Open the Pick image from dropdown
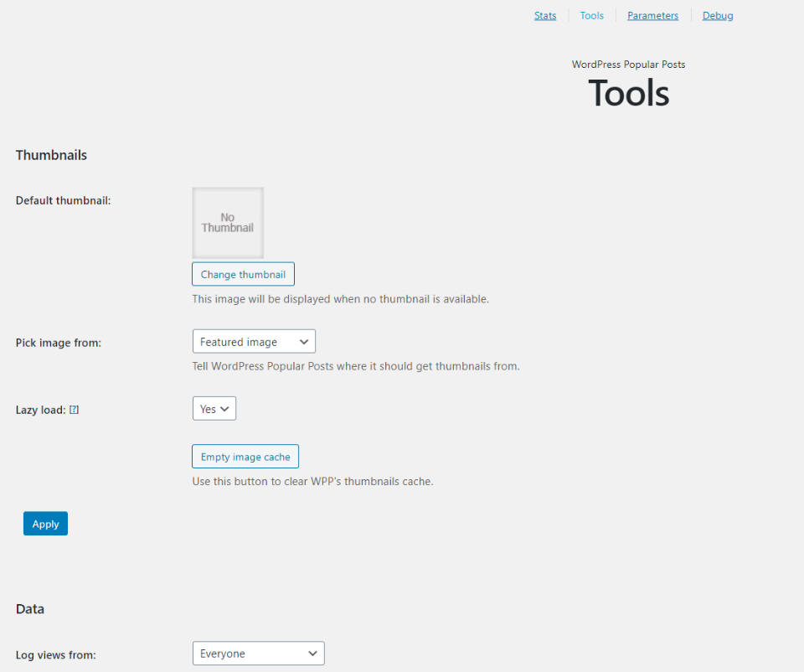Image resolution: width=804 pixels, height=672 pixels. pos(254,342)
